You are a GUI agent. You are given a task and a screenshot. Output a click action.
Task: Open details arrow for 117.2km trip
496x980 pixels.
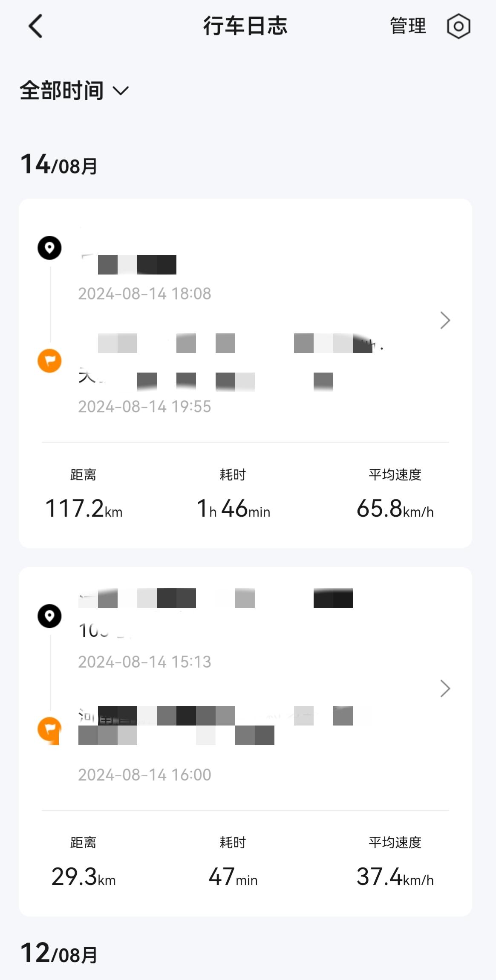445,321
